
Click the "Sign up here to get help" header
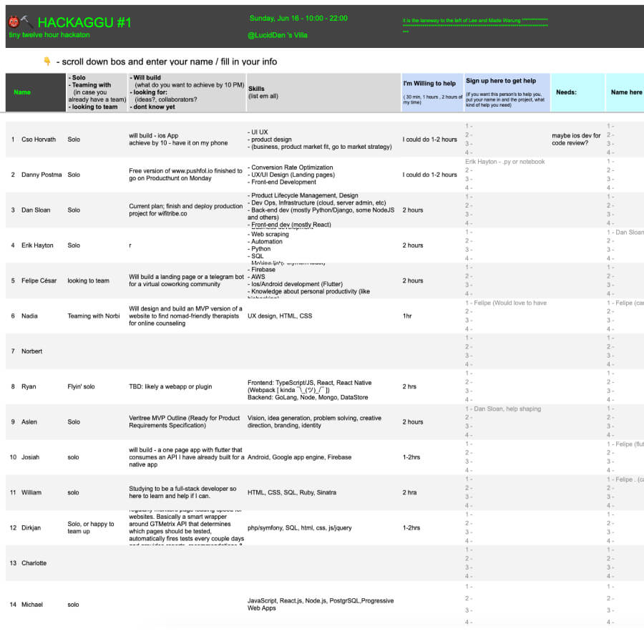click(500, 81)
